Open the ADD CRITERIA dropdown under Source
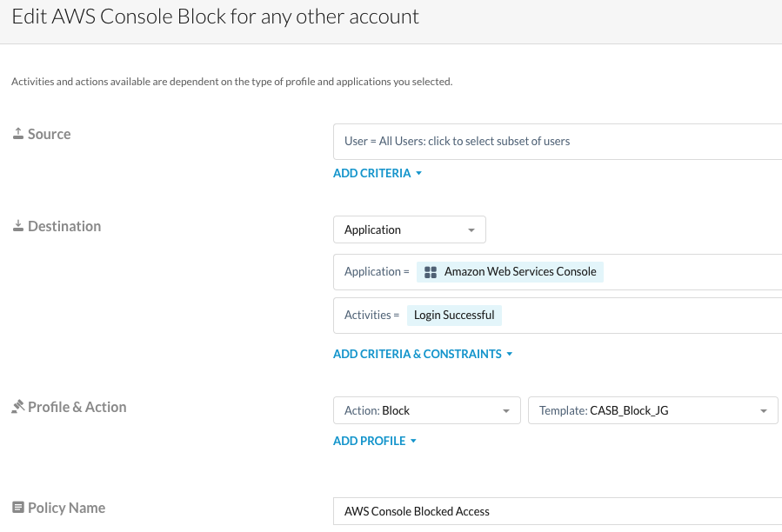The width and height of the screenshot is (782, 532). pos(378,173)
